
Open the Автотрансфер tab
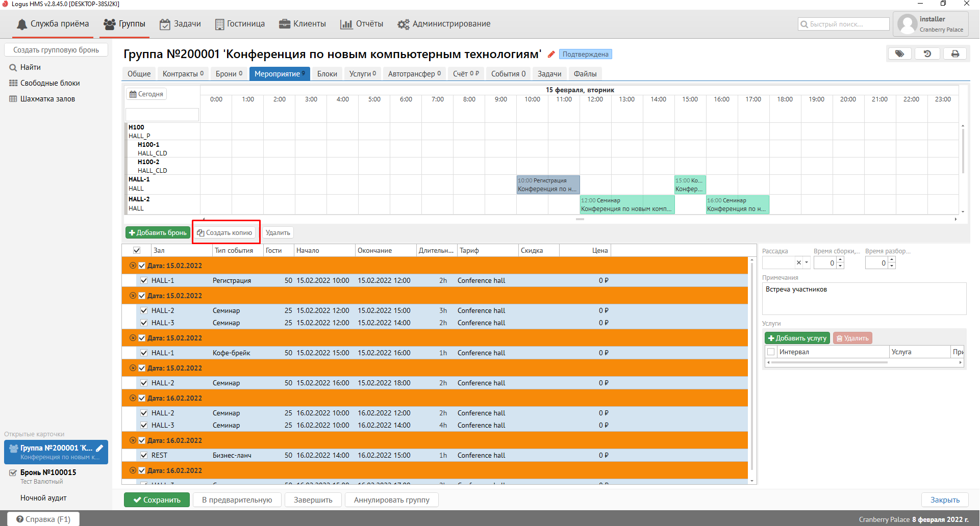click(x=414, y=74)
